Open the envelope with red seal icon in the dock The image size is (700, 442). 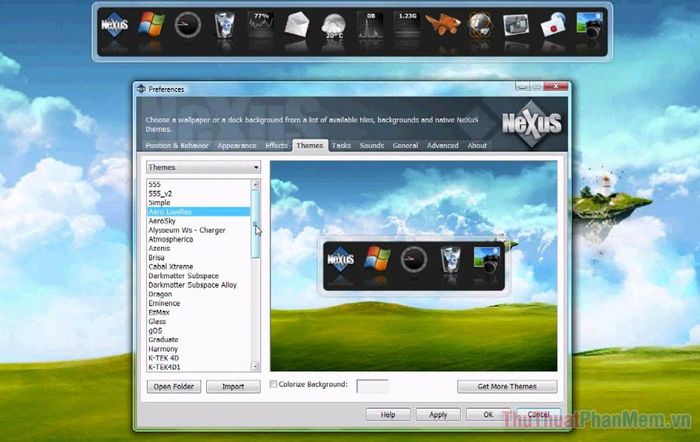[553, 25]
